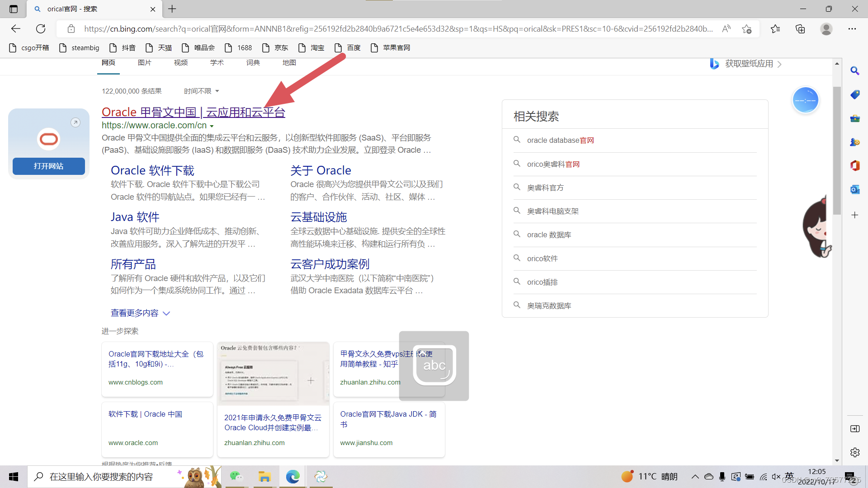
Task: Open tab actions menu icon
Action: (14, 9)
